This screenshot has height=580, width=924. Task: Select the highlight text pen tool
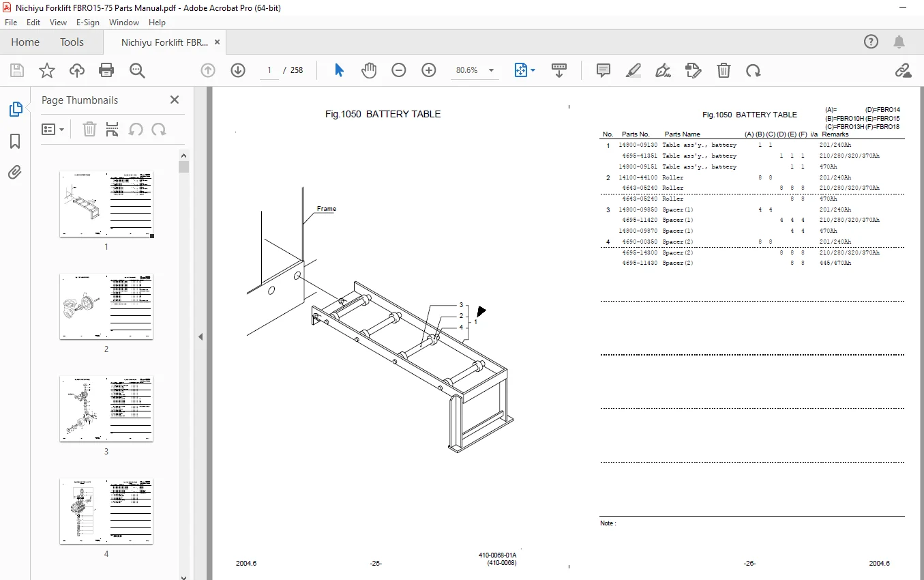(x=634, y=70)
